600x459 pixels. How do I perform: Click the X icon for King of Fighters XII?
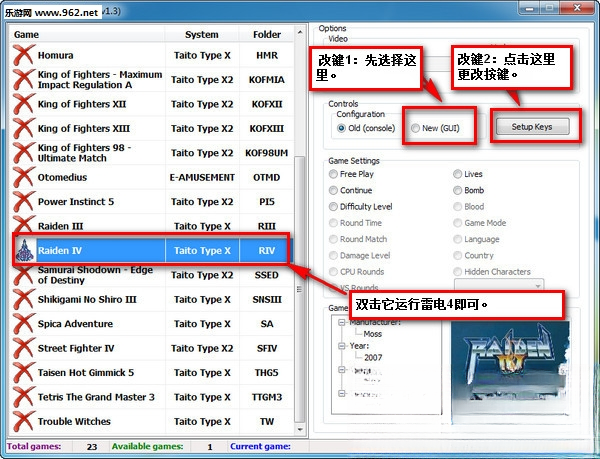[24, 104]
